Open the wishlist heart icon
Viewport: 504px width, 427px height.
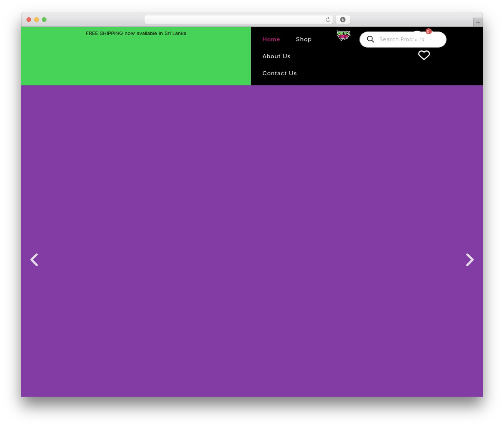tap(424, 55)
